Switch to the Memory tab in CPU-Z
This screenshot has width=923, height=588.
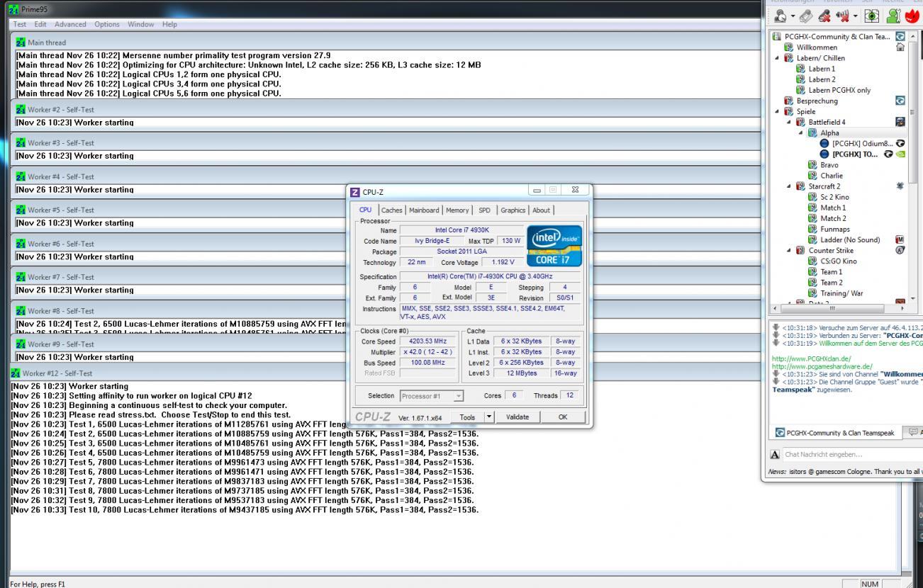click(457, 210)
